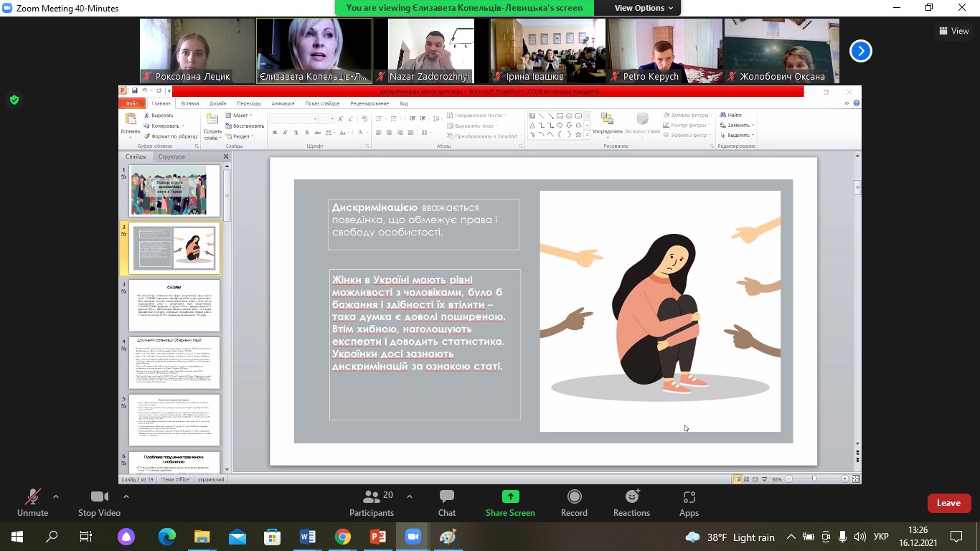Click Вырезать in the clipboard group
Viewport: 980px width, 551px height.
click(x=159, y=116)
